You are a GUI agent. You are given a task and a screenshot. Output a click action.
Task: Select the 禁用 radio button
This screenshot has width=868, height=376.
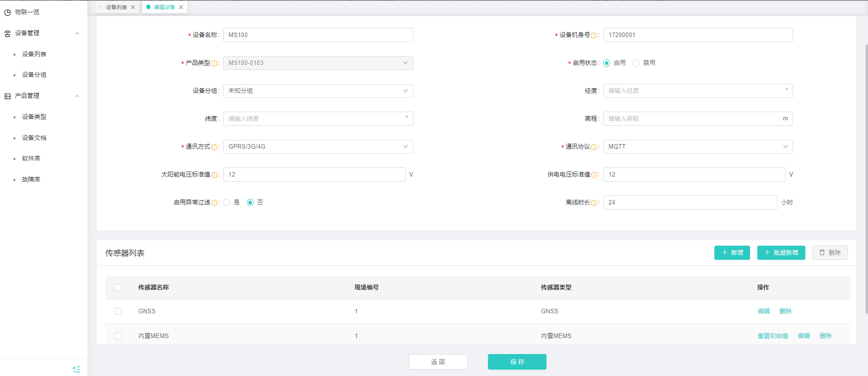(x=636, y=63)
